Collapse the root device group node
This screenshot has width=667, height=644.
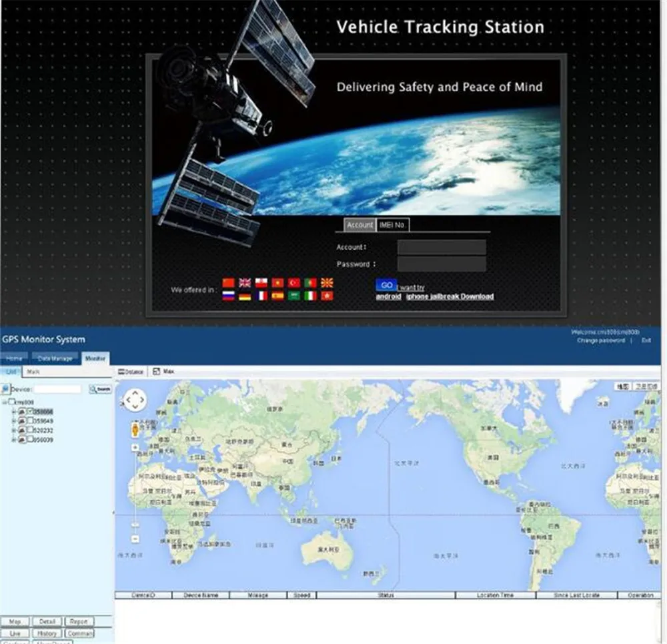coord(5,402)
